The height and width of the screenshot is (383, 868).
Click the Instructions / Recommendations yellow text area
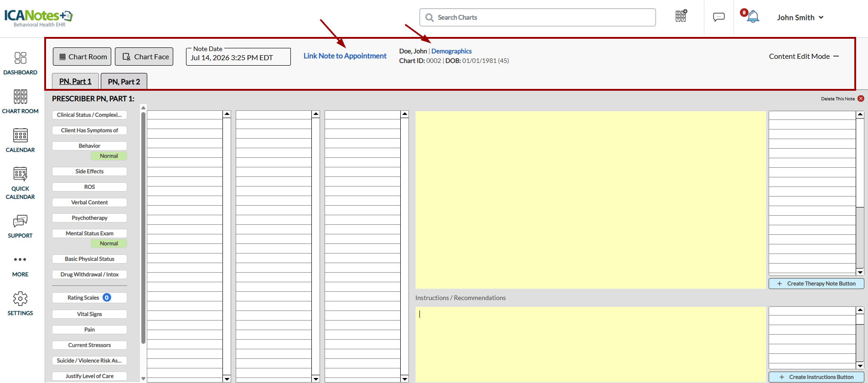click(x=590, y=344)
